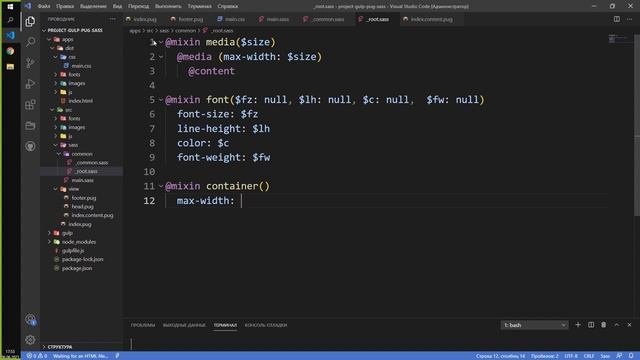This screenshot has height=360, width=640.
Task: Click the Windows Start button
Action: [x=10, y=6]
